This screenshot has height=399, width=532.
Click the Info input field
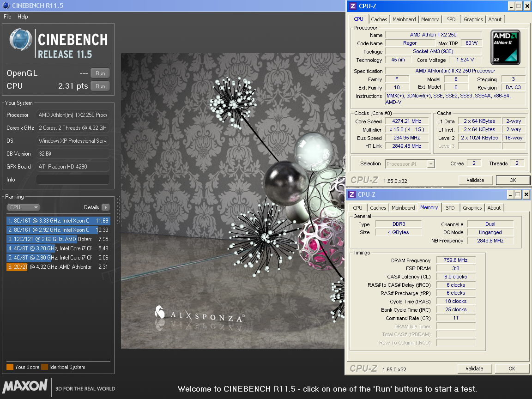(73, 180)
